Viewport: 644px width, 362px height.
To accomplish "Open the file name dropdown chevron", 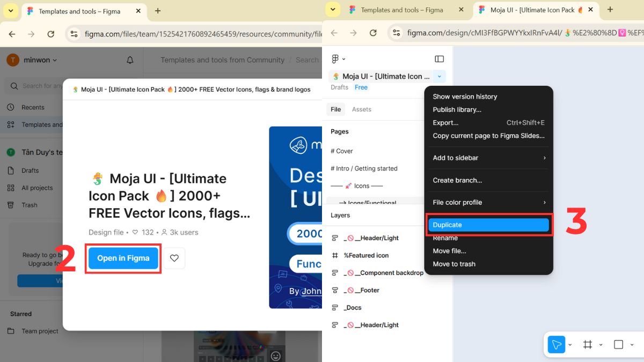I will [x=439, y=77].
